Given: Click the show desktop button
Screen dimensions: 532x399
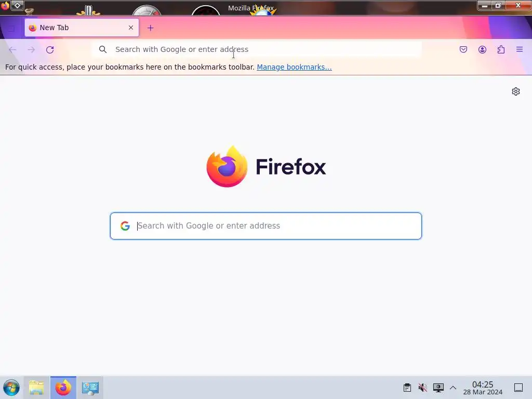Looking at the screenshot, I should pos(518,388).
